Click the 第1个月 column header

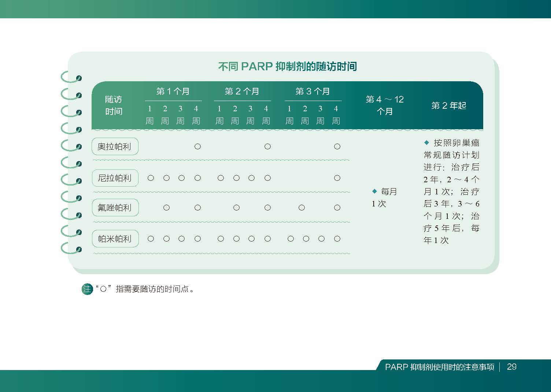[173, 92]
